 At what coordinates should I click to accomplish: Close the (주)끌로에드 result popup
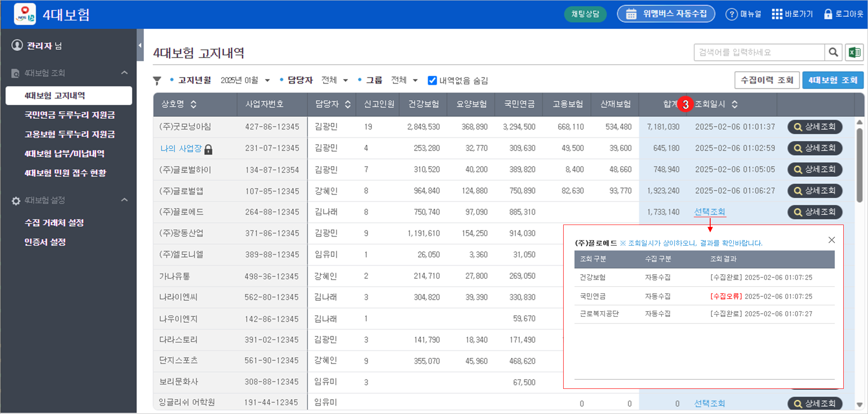[831, 240]
